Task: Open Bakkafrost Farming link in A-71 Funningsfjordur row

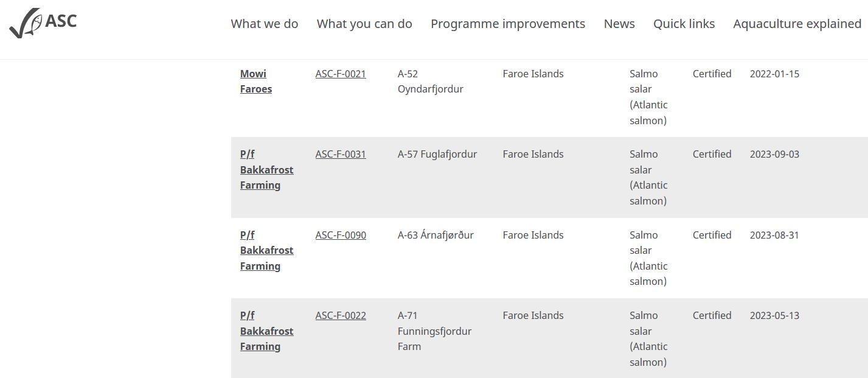Action: pyautogui.click(x=266, y=331)
